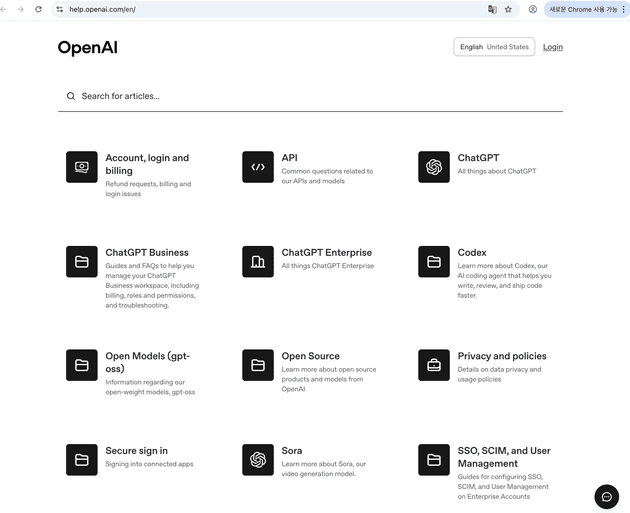This screenshot has width=630, height=513.
Task: Click the ChatGPT logo icon
Action: coord(434,167)
